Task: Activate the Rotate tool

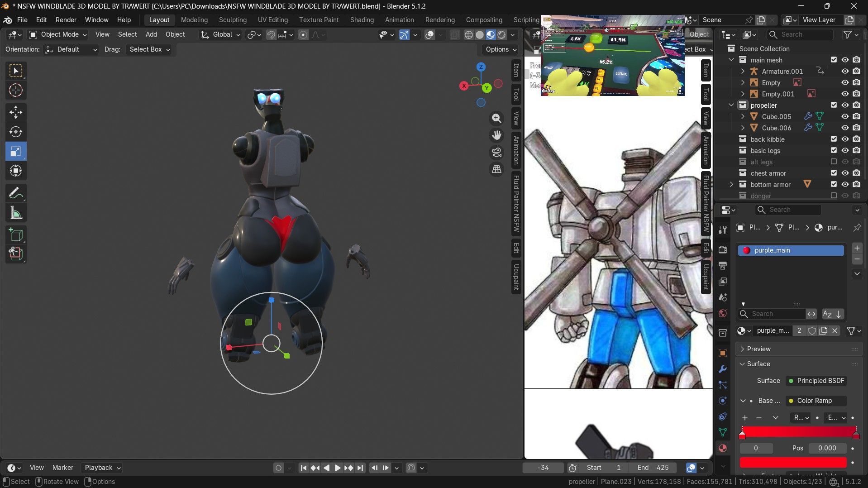Action: [x=16, y=132]
